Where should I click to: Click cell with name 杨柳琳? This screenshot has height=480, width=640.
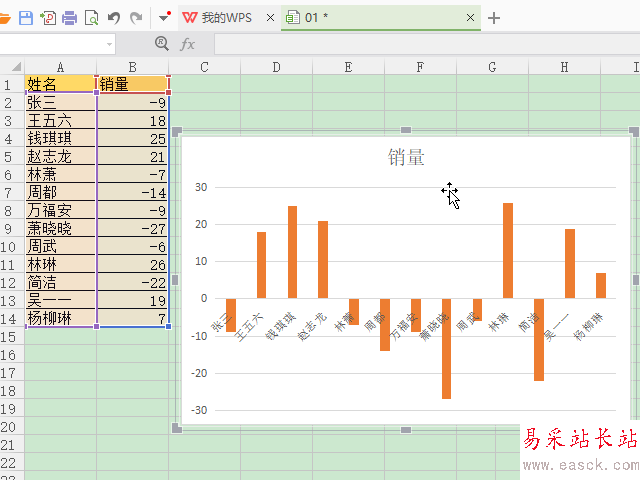click(x=60, y=318)
